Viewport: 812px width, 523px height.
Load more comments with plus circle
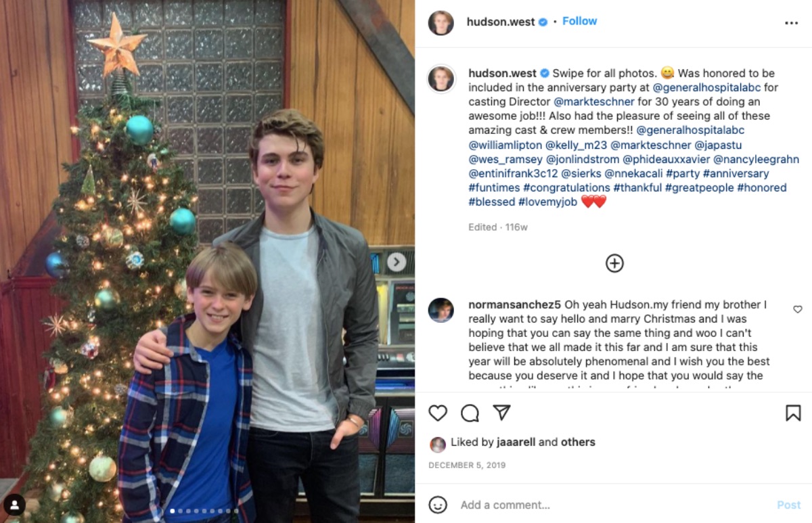point(614,263)
